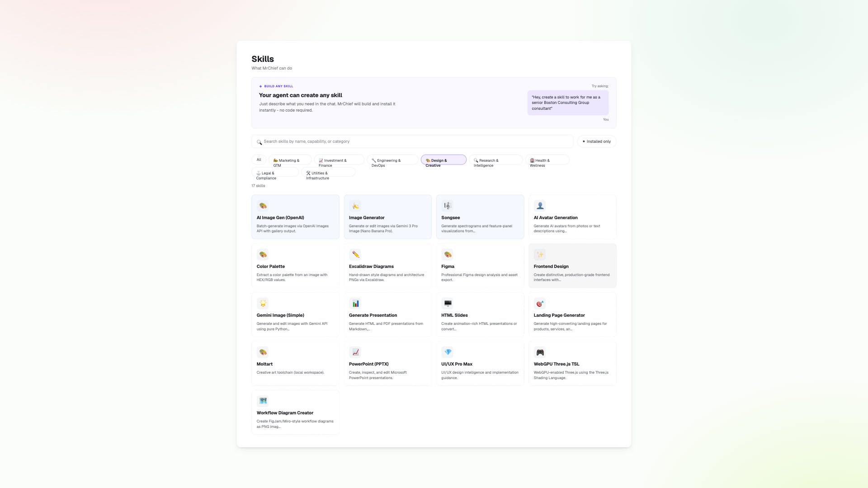
Task: Filter by Utilities & Infrastructure category
Action: 328,173
